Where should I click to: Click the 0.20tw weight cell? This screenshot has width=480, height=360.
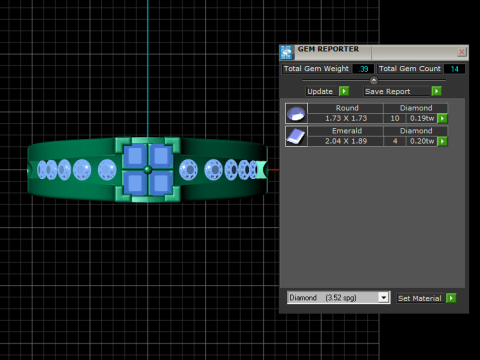pos(422,141)
